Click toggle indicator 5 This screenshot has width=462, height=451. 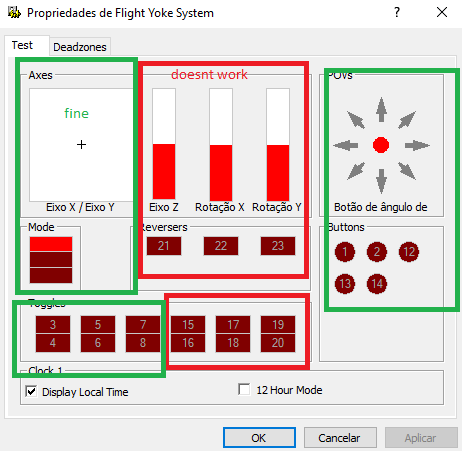coord(98,325)
